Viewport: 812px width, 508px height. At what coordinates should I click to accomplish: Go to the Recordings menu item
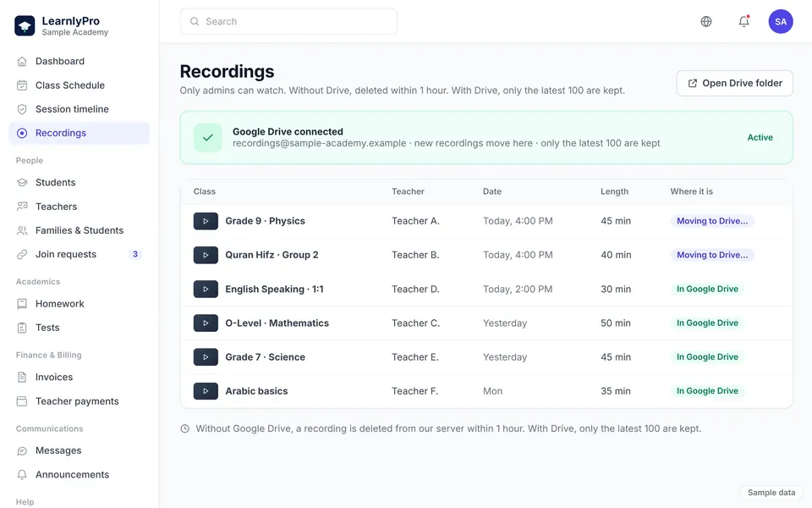[80, 133]
